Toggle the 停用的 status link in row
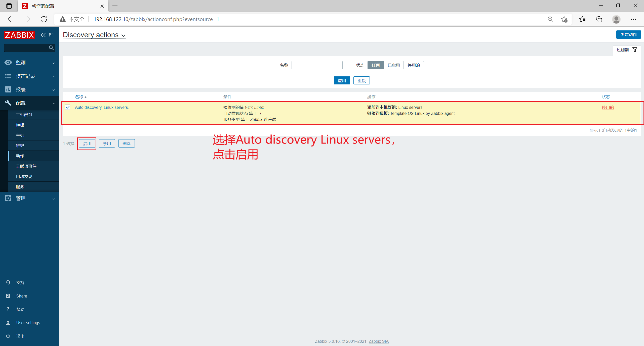The image size is (644, 346). pyautogui.click(x=608, y=107)
